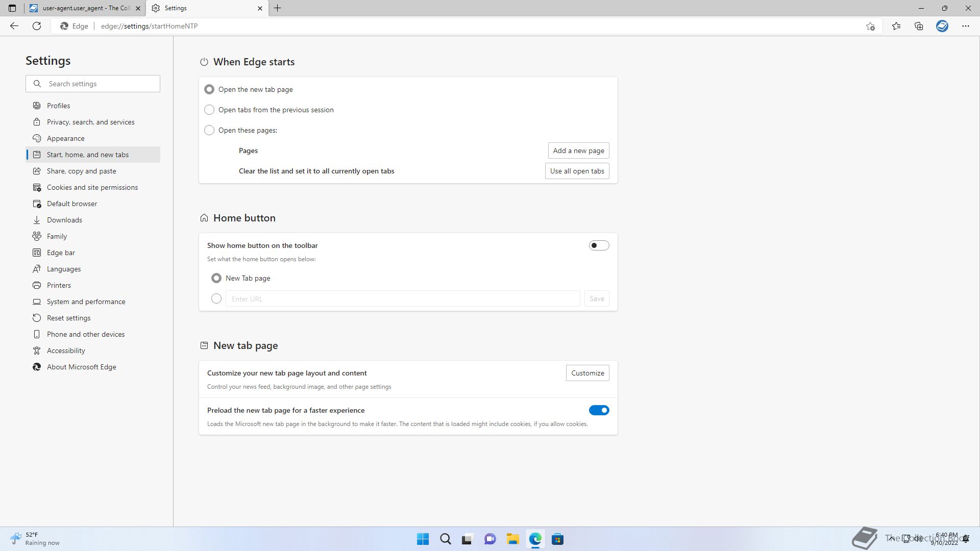Open Task View on taskbar
The height and width of the screenshot is (551, 980).
click(468, 539)
